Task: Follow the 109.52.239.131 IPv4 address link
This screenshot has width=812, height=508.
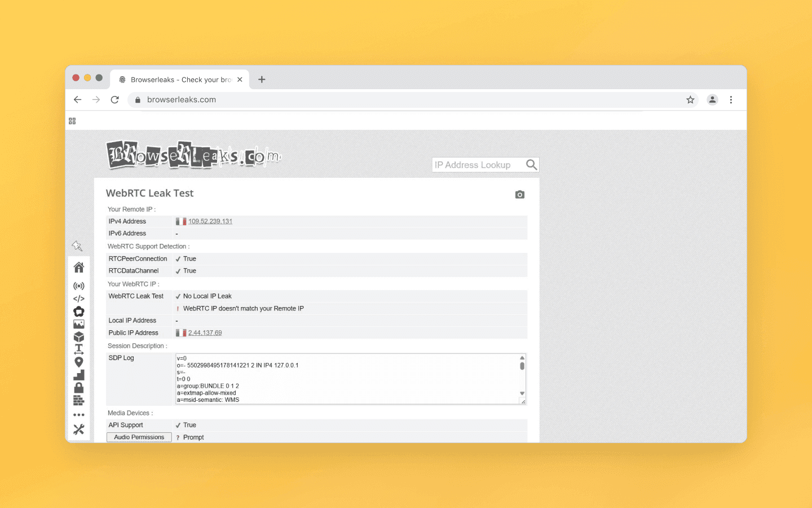Action: coord(210,221)
